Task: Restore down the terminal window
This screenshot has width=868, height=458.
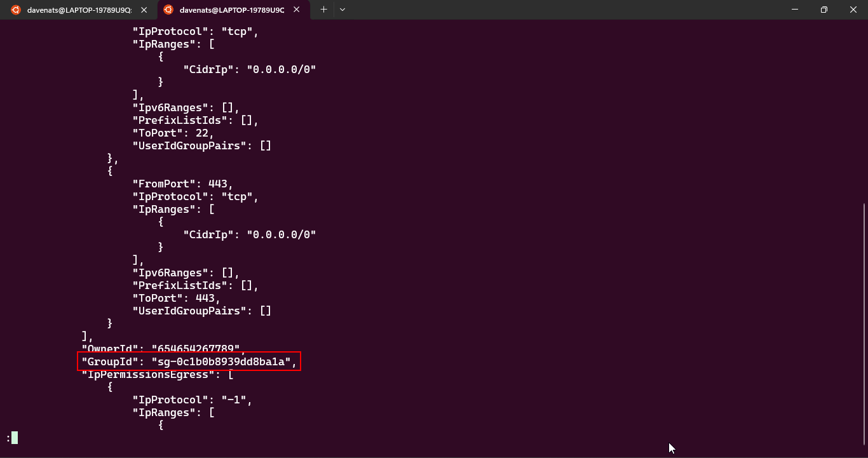Action: click(824, 10)
